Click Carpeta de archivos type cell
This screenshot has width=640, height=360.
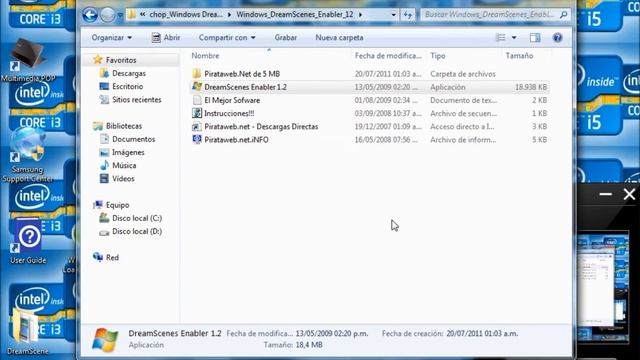pos(463,74)
